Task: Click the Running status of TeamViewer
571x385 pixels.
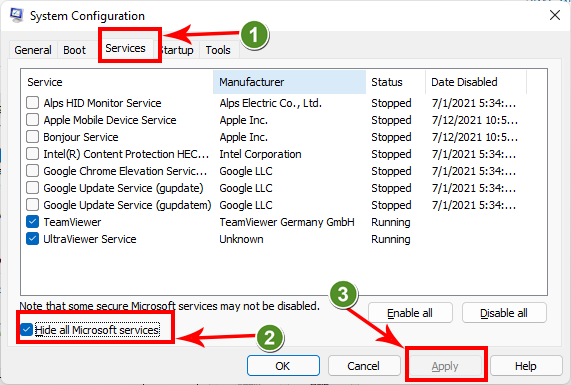Action: pyautogui.click(x=391, y=222)
